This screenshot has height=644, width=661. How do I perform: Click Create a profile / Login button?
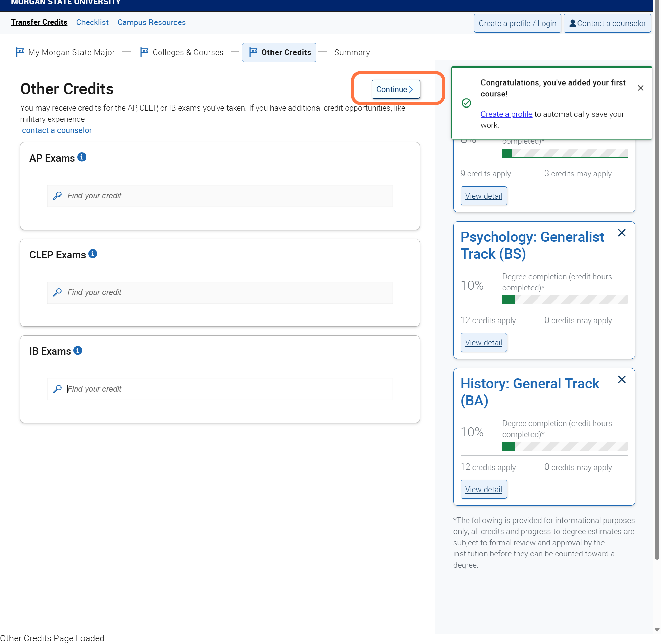pyautogui.click(x=517, y=23)
